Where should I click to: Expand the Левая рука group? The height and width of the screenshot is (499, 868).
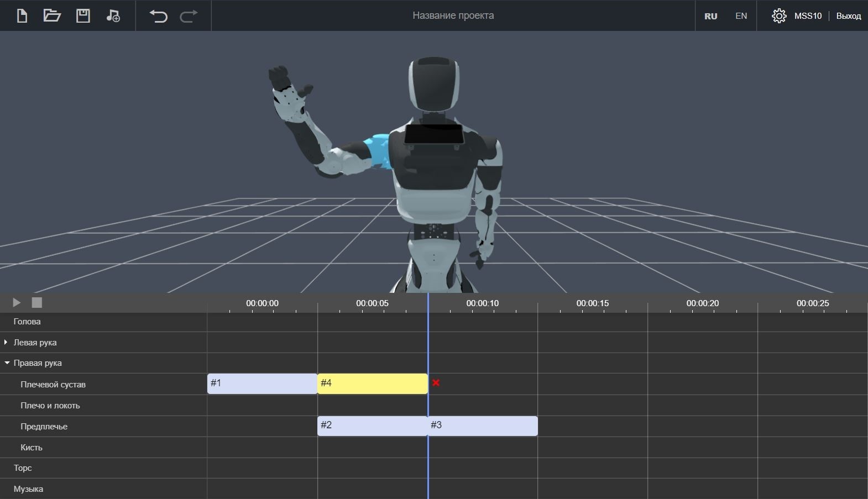(x=6, y=343)
